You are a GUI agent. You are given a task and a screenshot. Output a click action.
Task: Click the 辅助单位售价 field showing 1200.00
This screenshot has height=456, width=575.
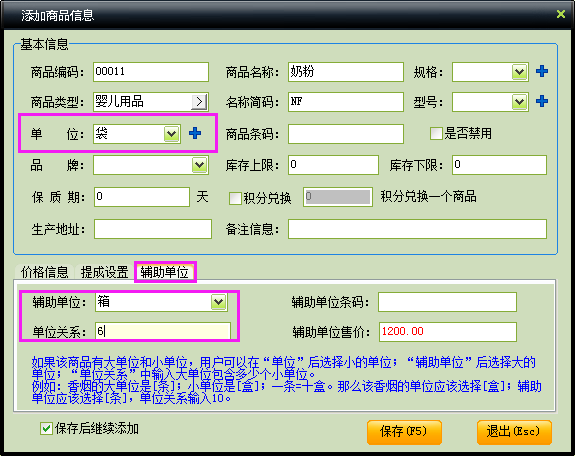point(447,332)
